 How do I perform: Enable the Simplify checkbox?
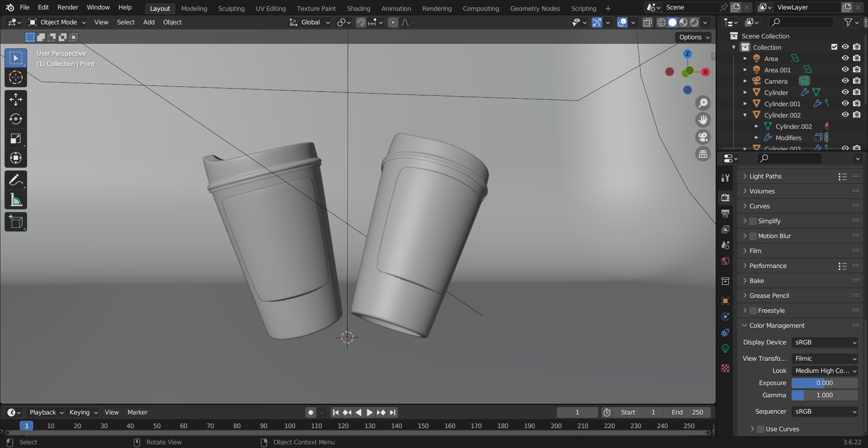pos(753,221)
